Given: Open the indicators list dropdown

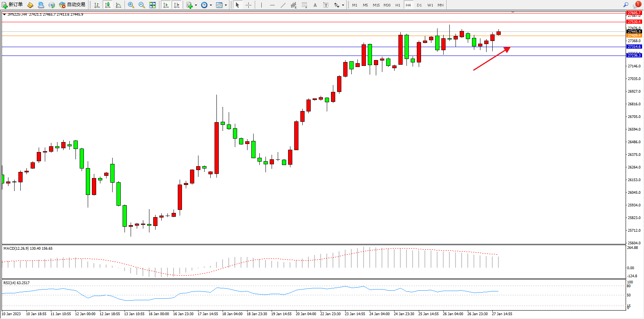Looking at the screenshot, I should [x=196, y=5].
